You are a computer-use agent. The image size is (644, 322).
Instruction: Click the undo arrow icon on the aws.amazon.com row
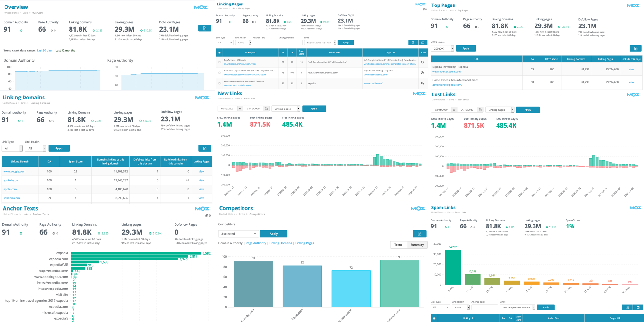click(x=422, y=83)
